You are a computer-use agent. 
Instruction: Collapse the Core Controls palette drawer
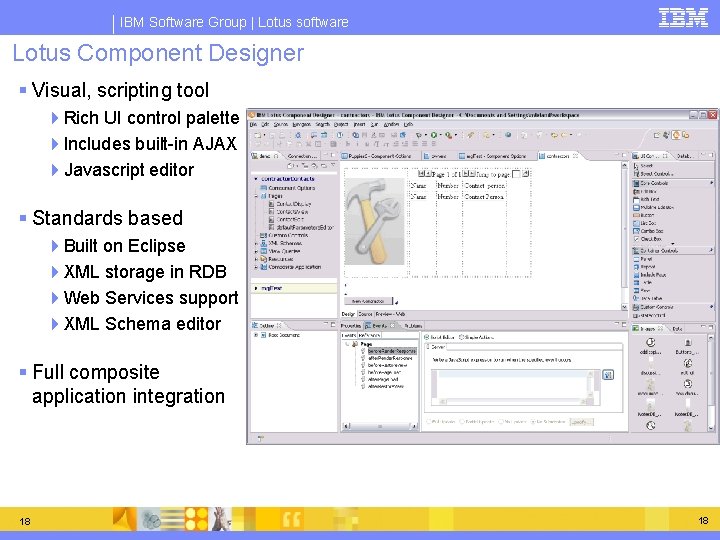pos(673,183)
